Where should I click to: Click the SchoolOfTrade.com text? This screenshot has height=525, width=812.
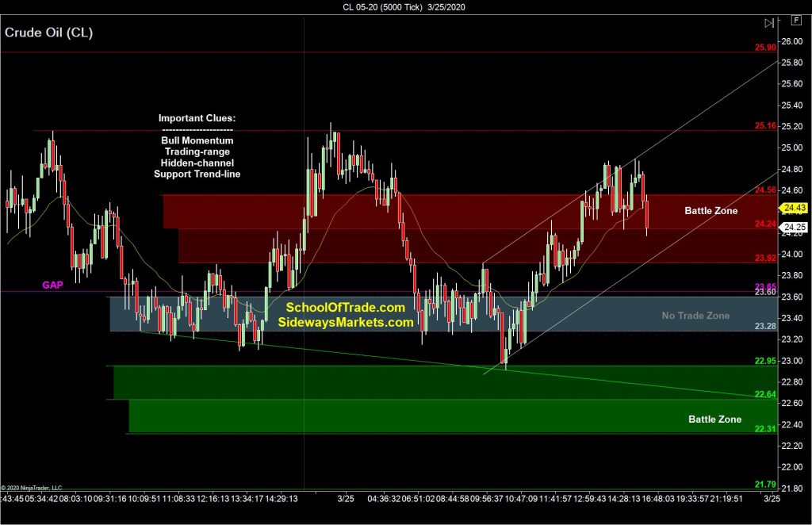[346, 308]
